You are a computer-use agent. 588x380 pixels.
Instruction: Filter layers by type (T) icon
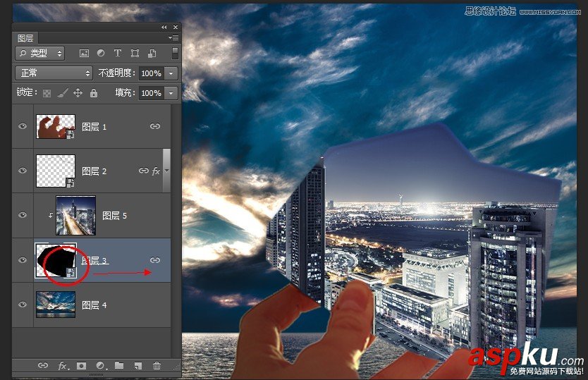pyautogui.click(x=118, y=54)
